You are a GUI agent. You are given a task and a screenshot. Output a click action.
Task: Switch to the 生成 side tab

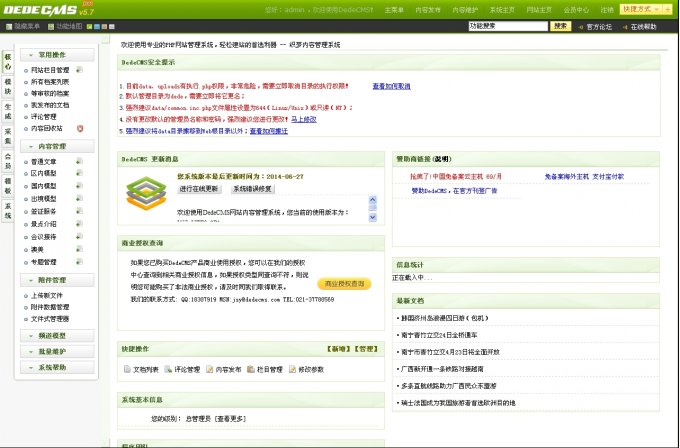8,111
